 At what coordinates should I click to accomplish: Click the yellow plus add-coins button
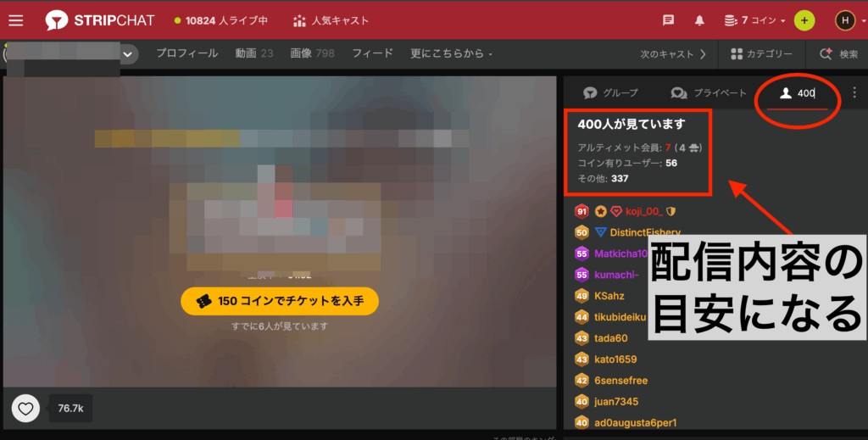click(x=804, y=20)
